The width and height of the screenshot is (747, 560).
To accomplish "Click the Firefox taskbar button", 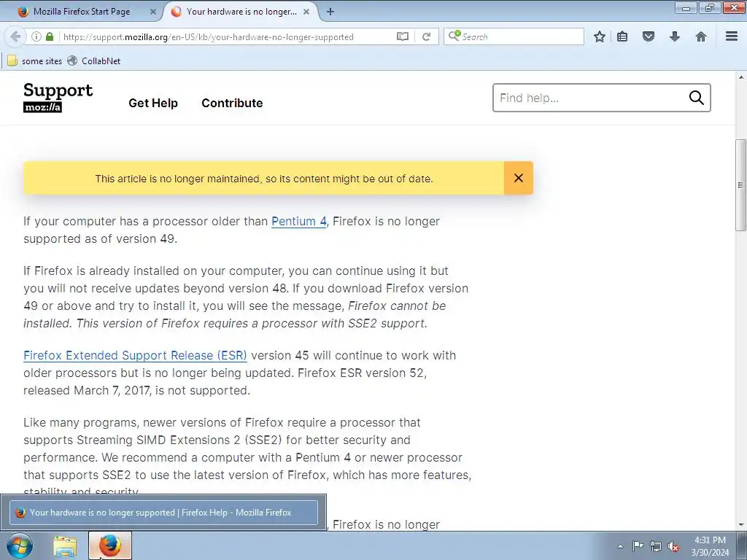I will (x=110, y=546).
